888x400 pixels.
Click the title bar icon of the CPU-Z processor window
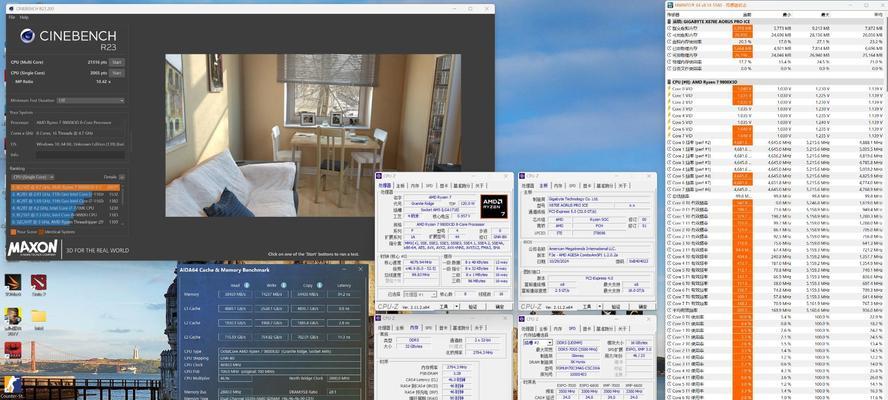click(x=381, y=176)
